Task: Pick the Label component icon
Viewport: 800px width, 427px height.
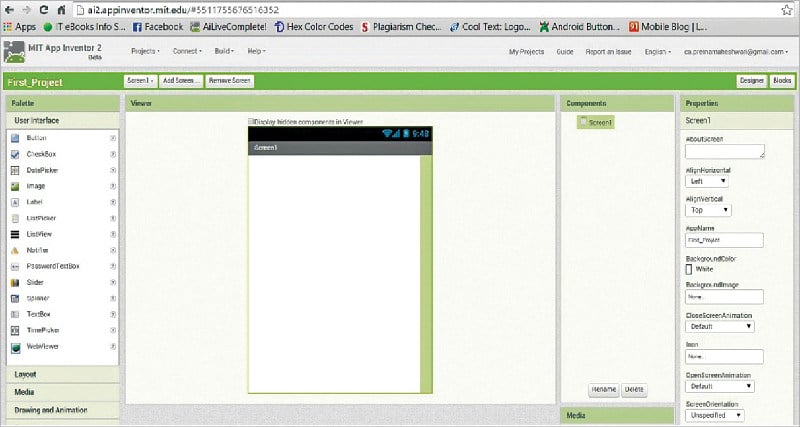Action: (15, 202)
